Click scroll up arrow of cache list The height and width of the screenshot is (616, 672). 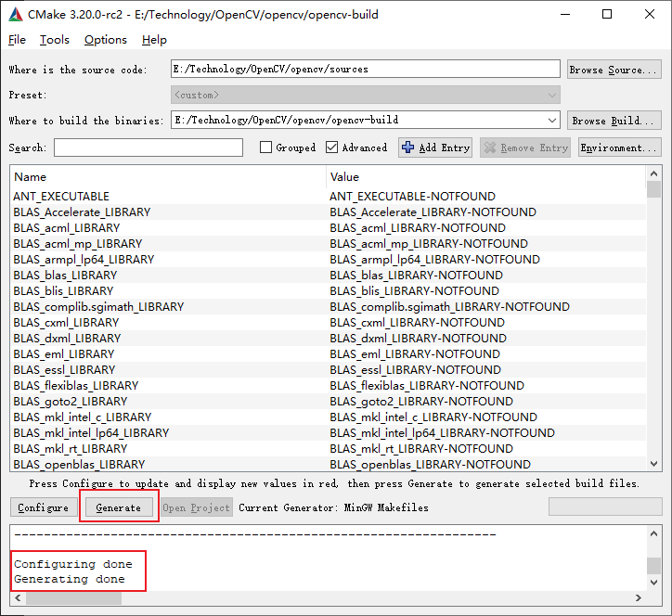pyautogui.click(x=653, y=173)
